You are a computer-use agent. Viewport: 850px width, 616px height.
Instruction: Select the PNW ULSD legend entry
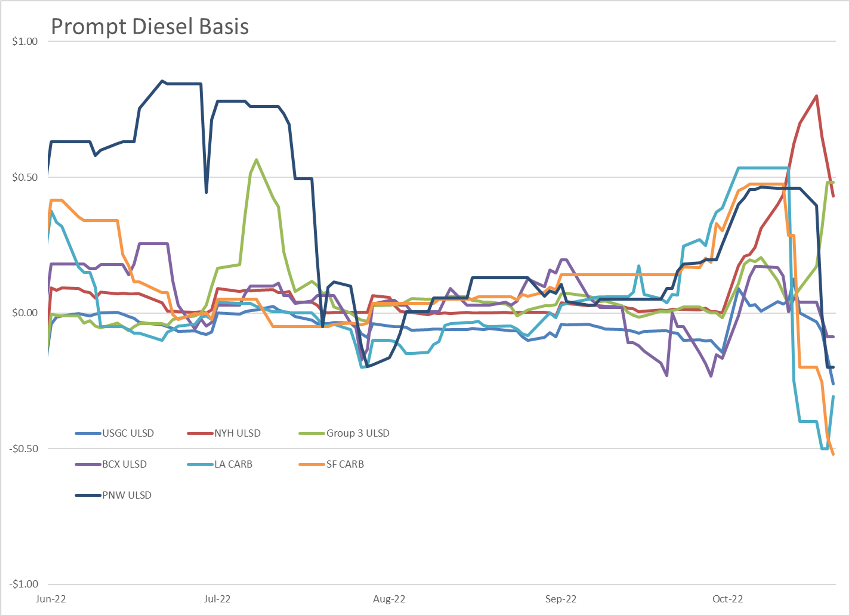[113, 495]
